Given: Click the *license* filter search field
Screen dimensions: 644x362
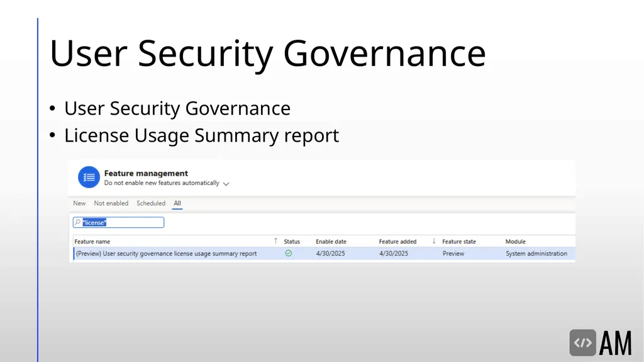Looking at the screenshot, I should 118,222.
